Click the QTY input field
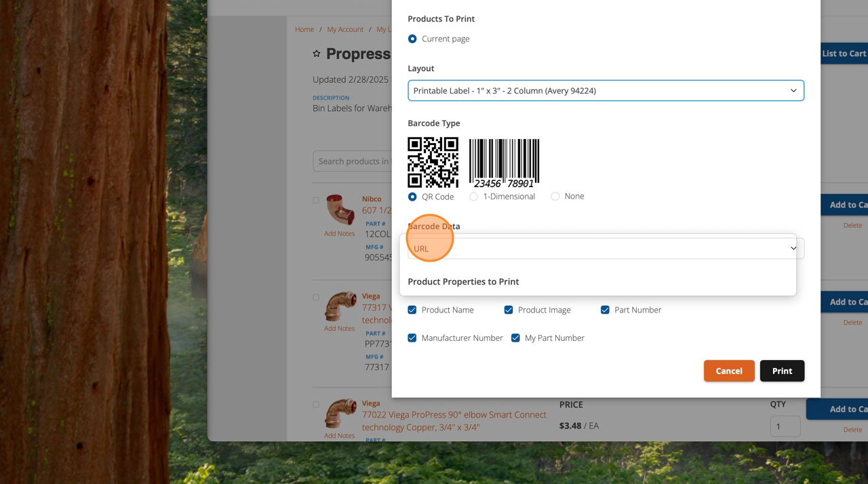Viewport: 868px width, 484px height. (x=785, y=426)
